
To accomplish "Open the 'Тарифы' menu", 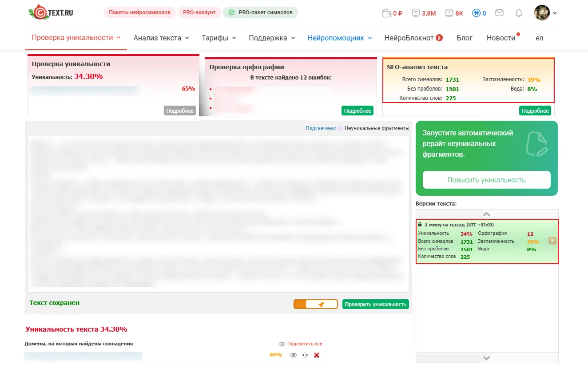I will pos(219,38).
